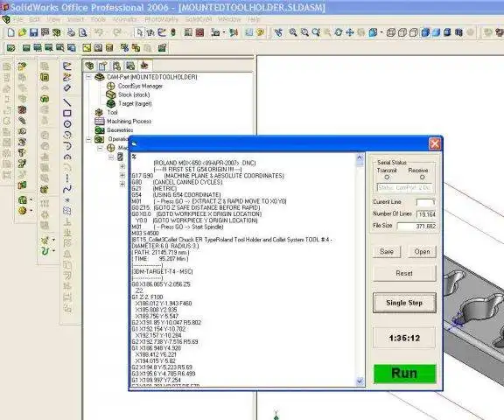
Task: Click the Wireframe display icon
Action: (x=391, y=32)
